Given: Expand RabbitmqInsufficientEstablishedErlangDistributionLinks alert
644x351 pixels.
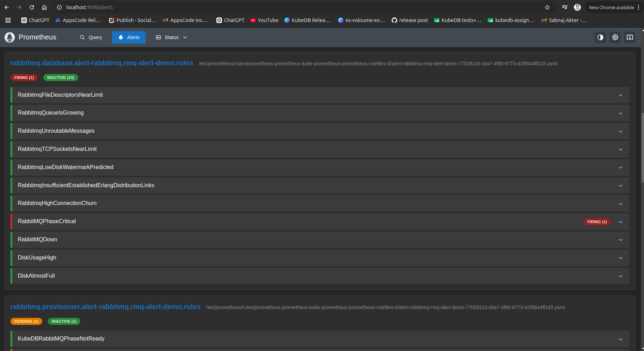Looking at the screenshot, I should click(320, 185).
